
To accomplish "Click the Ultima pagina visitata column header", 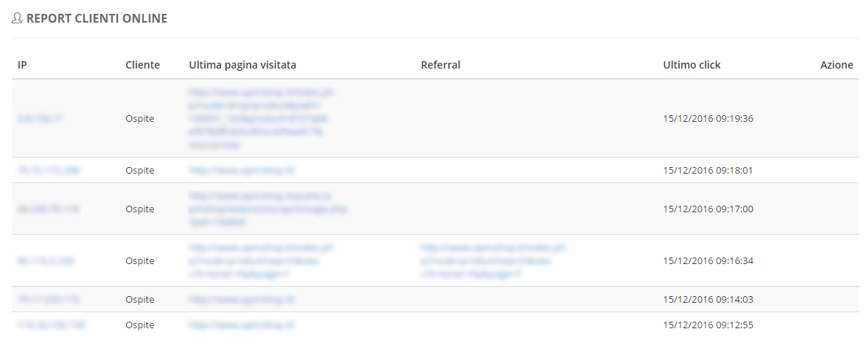I will pyautogui.click(x=242, y=65).
